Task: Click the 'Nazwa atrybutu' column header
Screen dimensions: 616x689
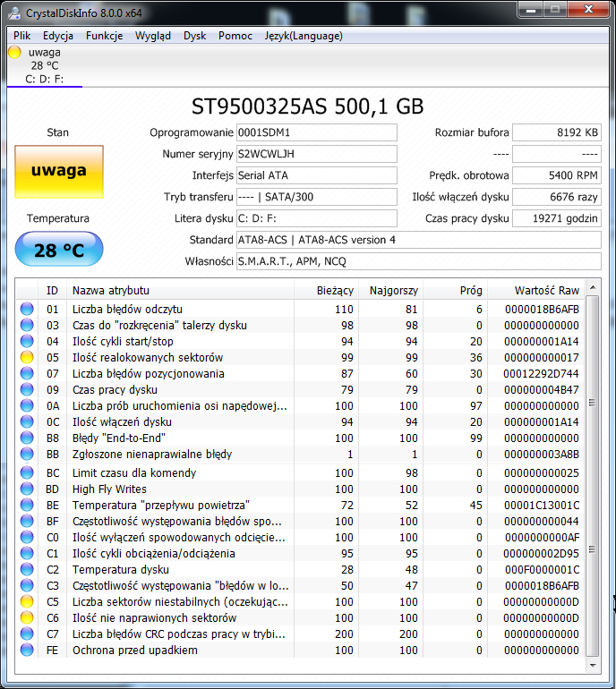Action: [180, 291]
